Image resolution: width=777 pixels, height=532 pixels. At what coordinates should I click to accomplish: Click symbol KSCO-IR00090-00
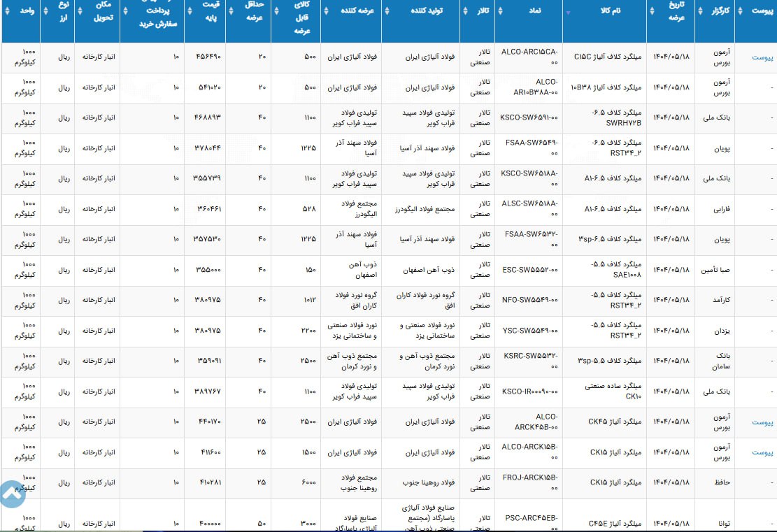point(529,391)
